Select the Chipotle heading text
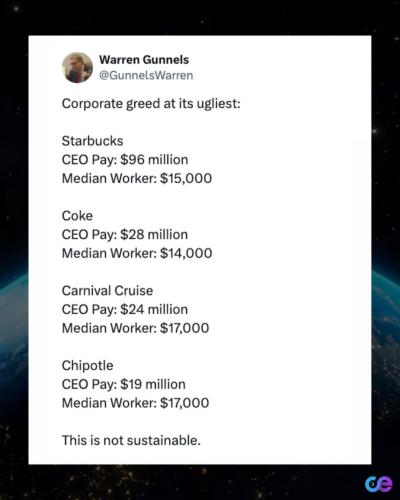400x500 pixels. (x=88, y=366)
